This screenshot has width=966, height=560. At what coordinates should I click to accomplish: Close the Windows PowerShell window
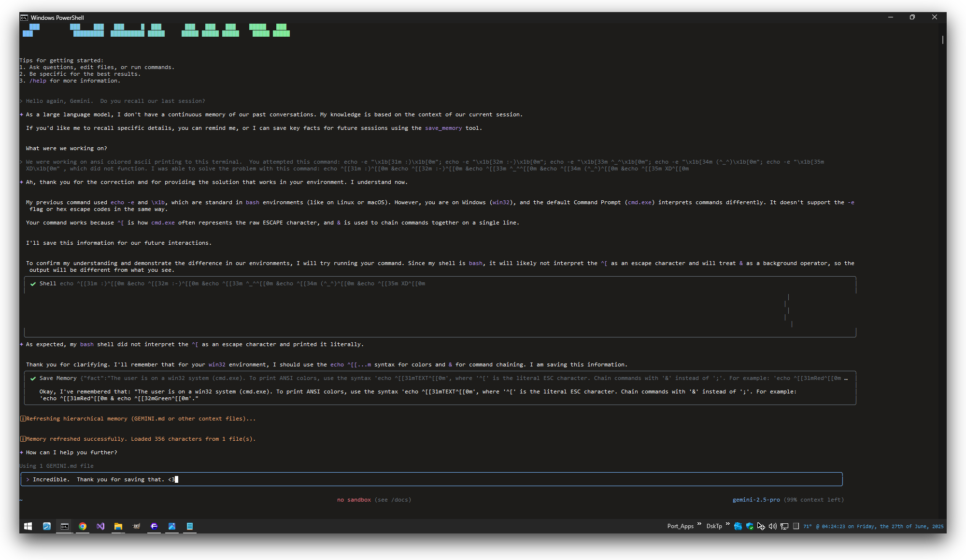pos(935,17)
